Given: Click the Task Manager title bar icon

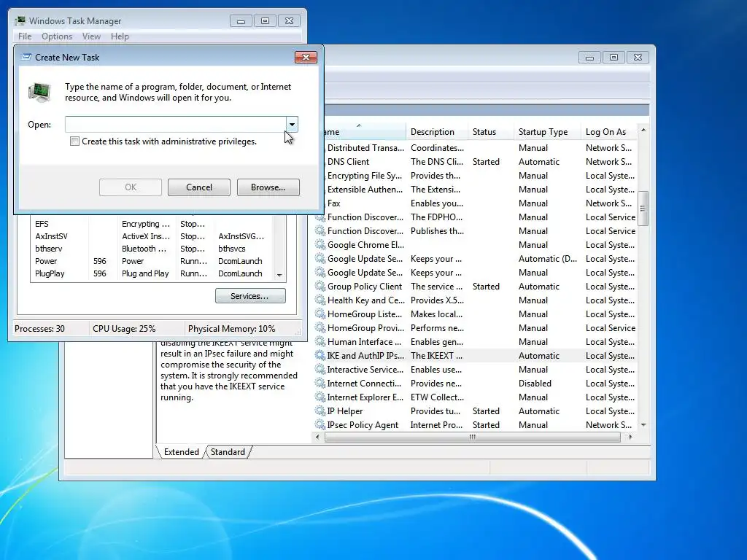Looking at the screenshot, I should click(x=20, y=21).
